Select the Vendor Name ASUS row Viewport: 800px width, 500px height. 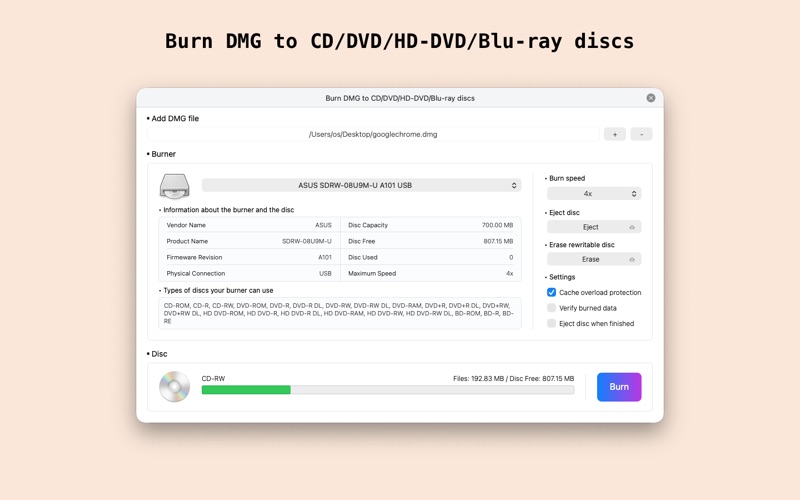pos(249,225)
